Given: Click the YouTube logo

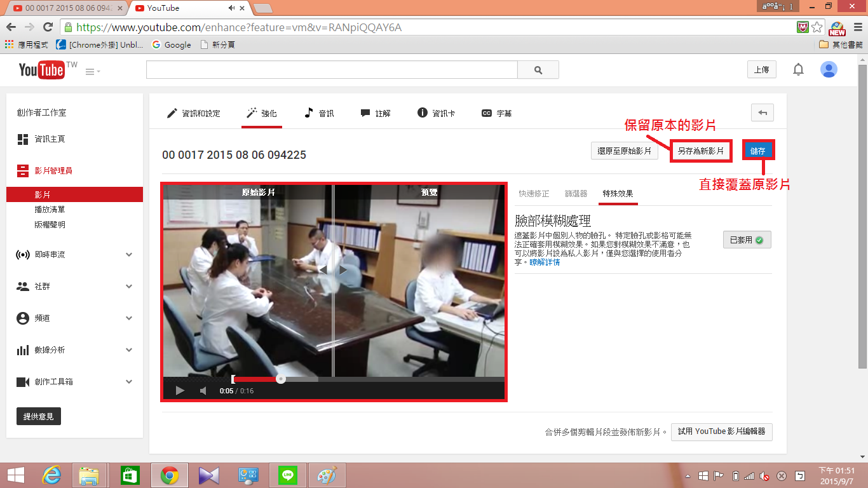Looking at the screenshot, I should pos(42,70).
